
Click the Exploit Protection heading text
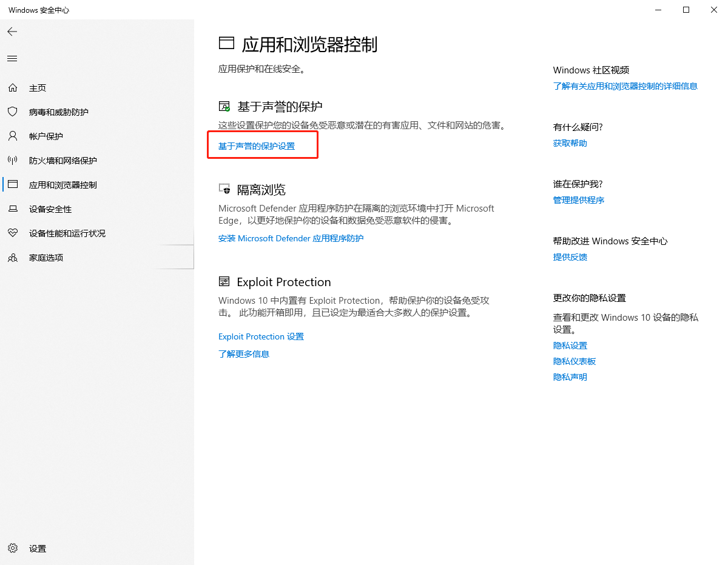(x=284, y=282)
